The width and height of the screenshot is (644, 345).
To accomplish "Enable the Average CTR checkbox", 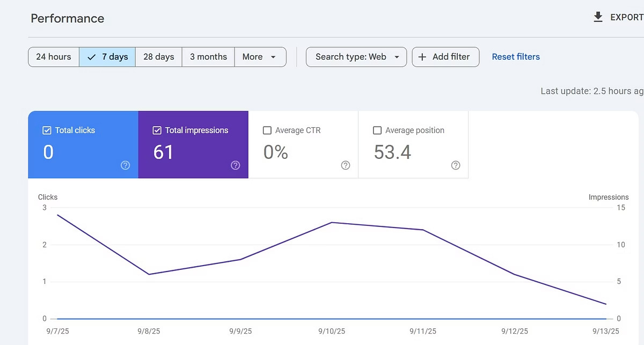I will (x=267, y=130).
